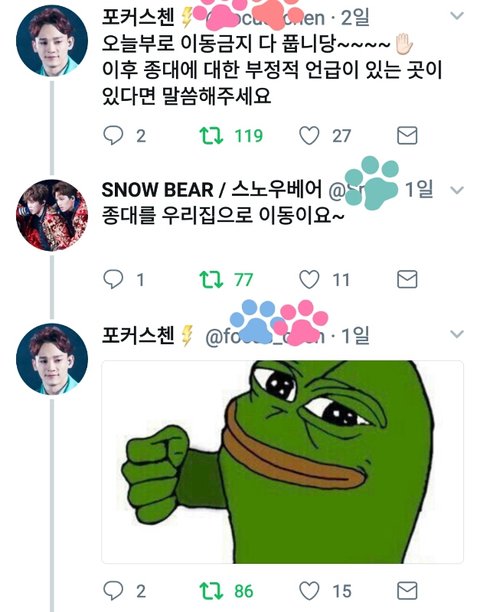
Task: Open the Pepe frog image
Action: pos(283,462)
